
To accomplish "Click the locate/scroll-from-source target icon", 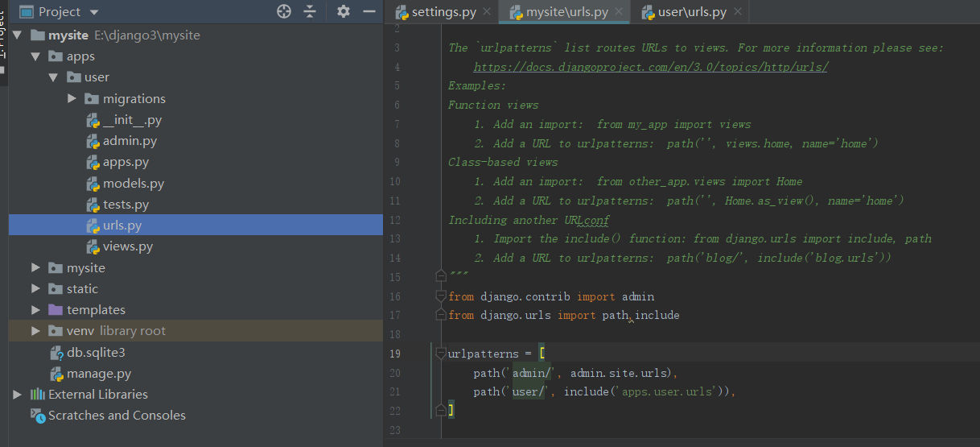I will 283,11.
